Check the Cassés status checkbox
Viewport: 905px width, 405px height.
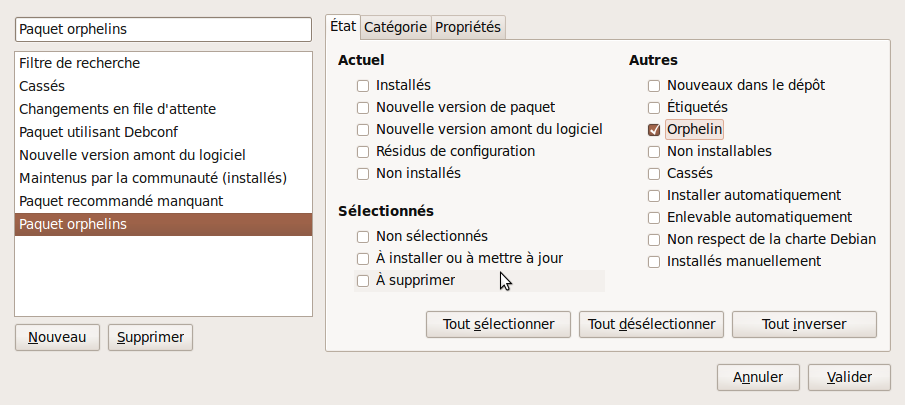[x=654, y=174]
